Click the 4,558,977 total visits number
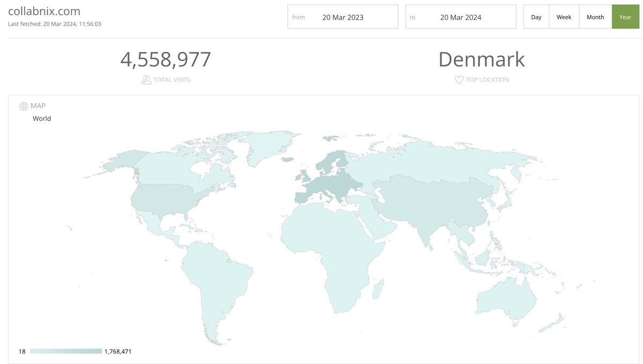Viewport: 643px width, 364px height. (x=166, y=59)
